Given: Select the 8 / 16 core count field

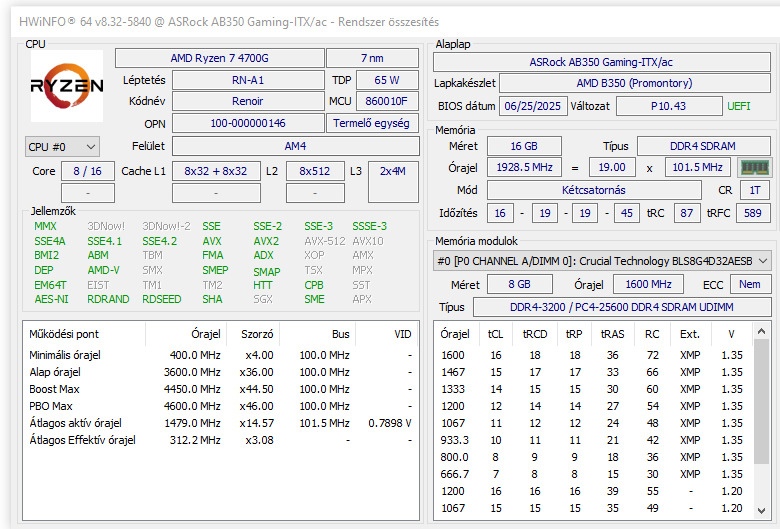Looking at the screenshot, I should [x=88, y=171].
